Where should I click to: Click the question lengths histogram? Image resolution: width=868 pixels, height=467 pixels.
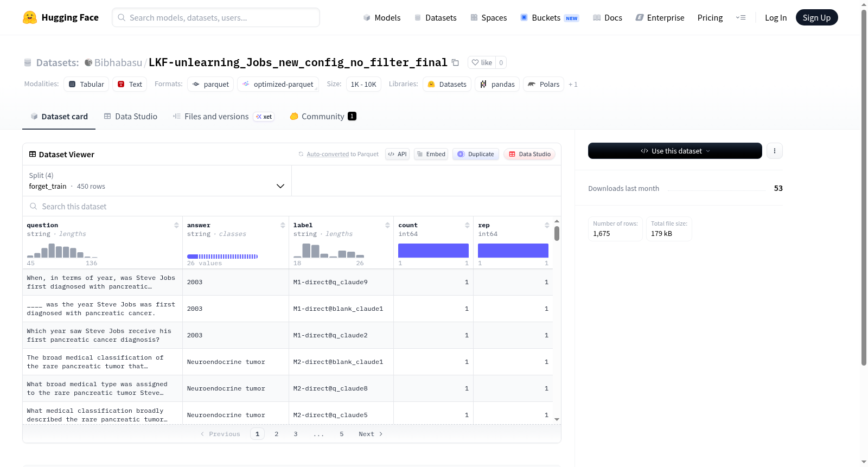tap(62, 251)
